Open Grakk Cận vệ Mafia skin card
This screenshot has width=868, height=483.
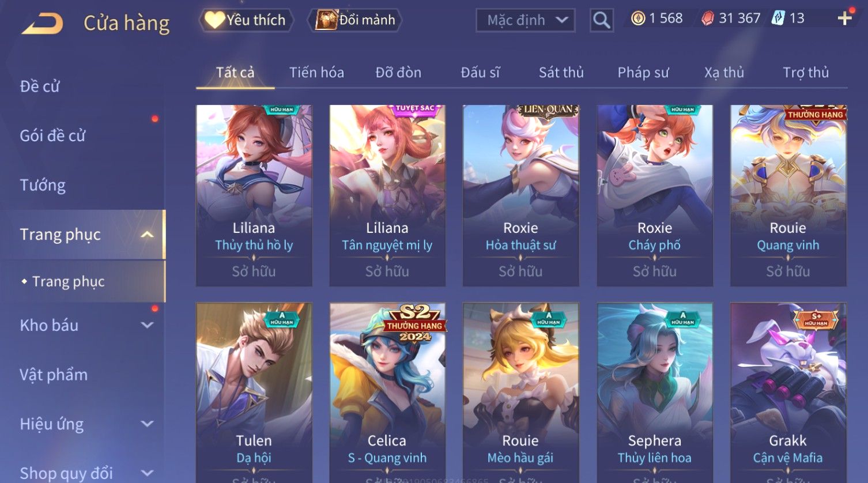[788, 393]
